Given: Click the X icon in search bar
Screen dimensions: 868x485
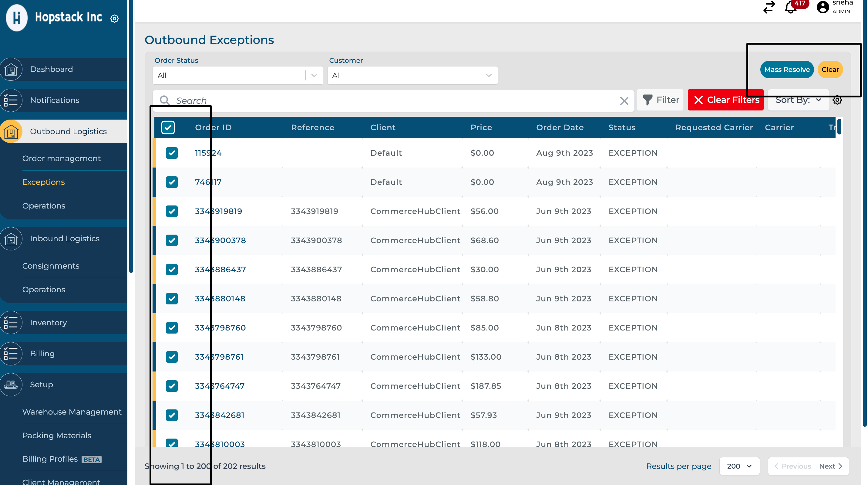Looking at the screenshot, I should [x=624, y=100].
